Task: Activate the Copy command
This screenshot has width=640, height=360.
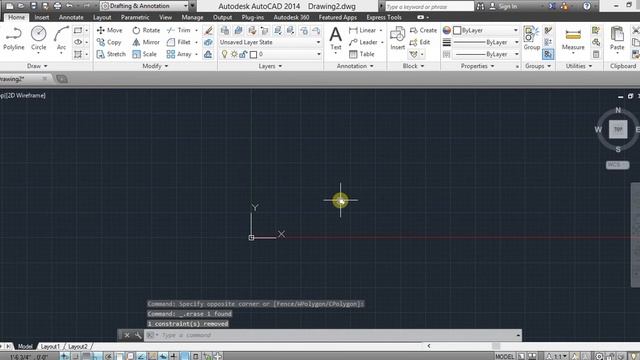Action: (109, 42)
